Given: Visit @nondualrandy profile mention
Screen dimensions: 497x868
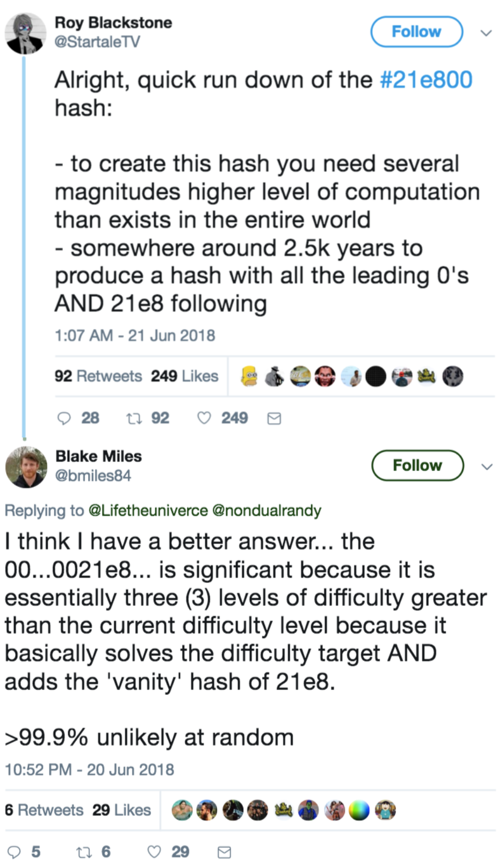Looking at the screenshot, I should pos(267,510).
